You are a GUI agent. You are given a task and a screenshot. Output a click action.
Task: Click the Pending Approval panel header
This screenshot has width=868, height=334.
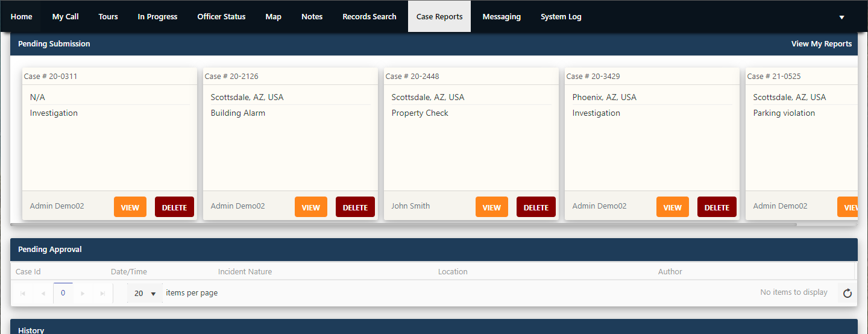(434, 250)
